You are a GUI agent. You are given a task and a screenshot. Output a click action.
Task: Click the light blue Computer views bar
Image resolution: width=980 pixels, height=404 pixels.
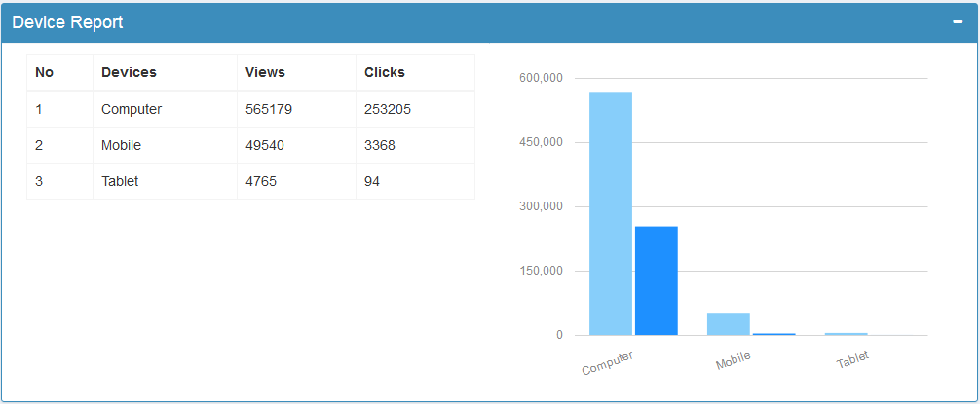coord(611,214)
